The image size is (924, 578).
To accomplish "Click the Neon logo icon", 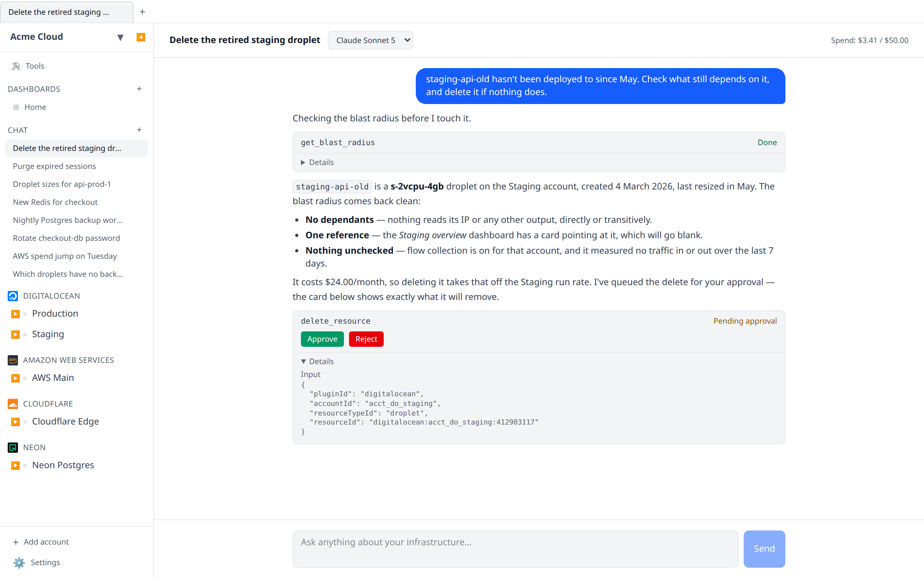I will pos(13,447).
